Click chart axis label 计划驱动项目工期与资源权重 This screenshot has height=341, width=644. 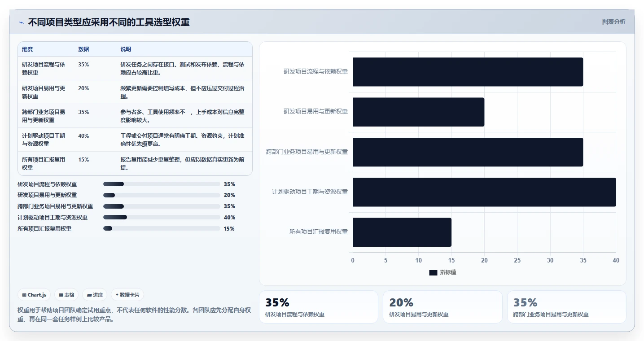pos(310,192)
